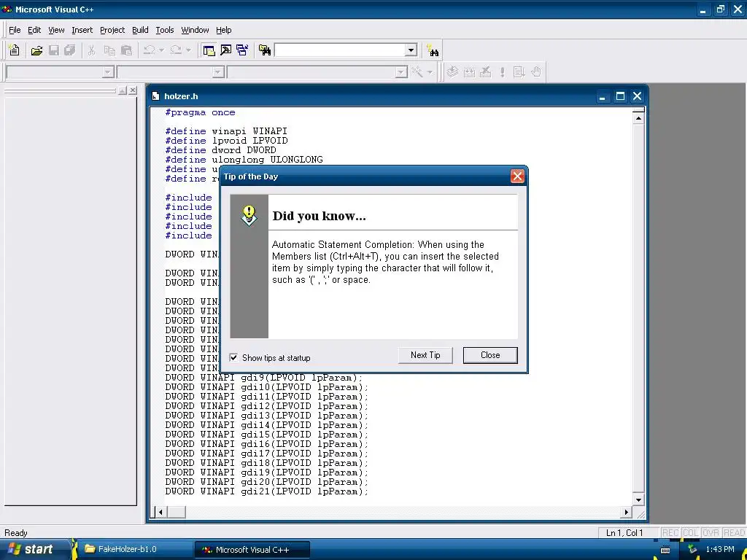Uncheck Show tips at startup checkbox
This screenshot has height=560, width=747.
[234, 357]
